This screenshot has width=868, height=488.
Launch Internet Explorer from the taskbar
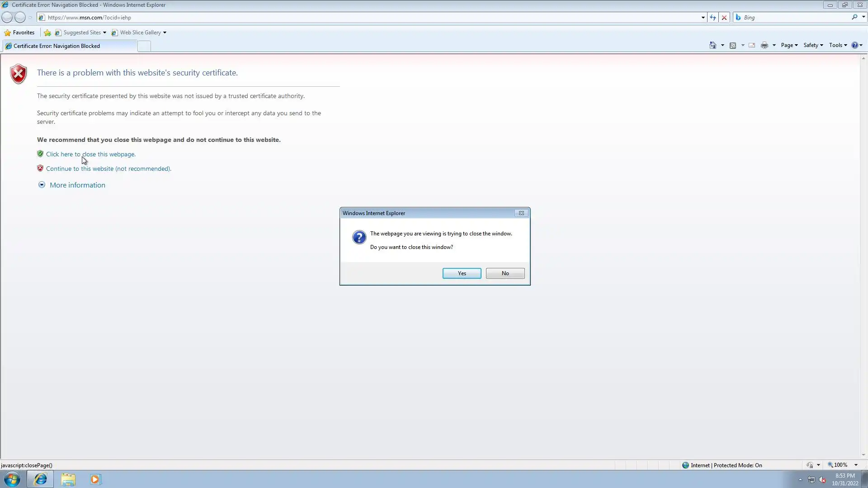41,479
